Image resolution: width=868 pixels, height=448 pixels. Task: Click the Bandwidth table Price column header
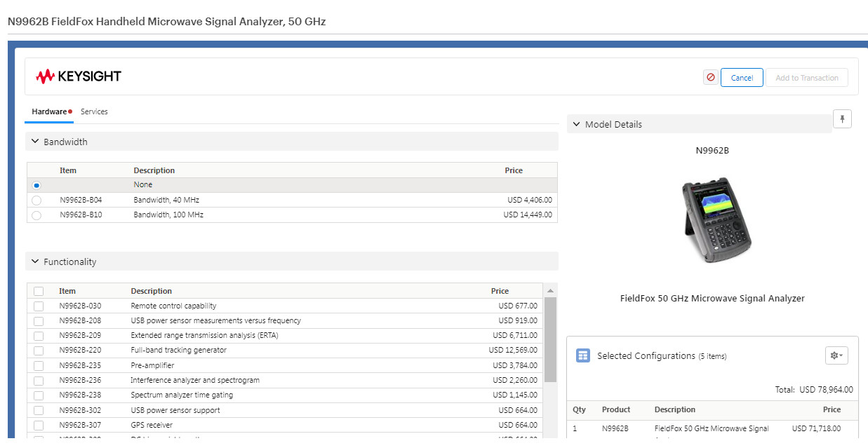514,170
